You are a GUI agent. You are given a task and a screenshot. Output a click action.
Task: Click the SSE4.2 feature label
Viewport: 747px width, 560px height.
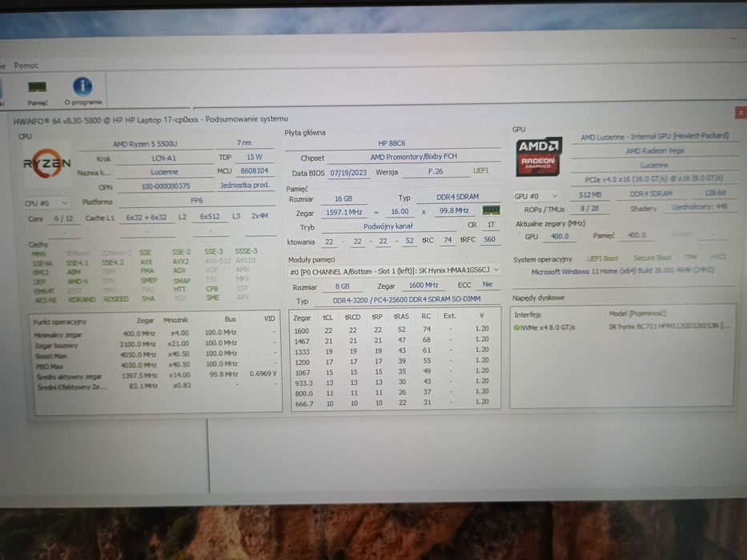pos(112,263)
